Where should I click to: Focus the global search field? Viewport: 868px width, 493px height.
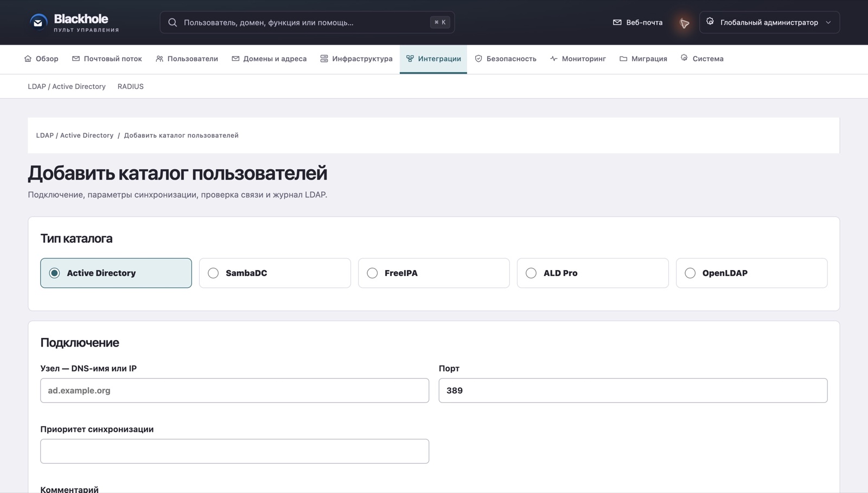click(307, 22)
